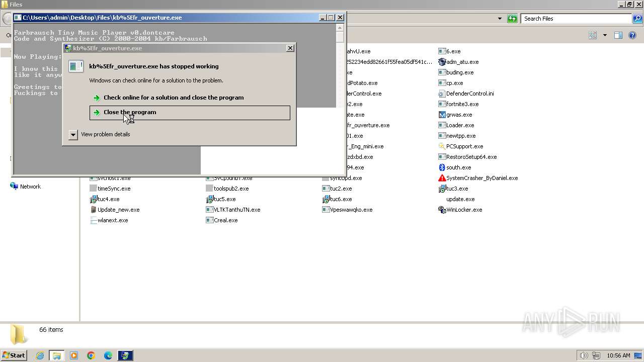Select Update_new.exe file icon
This screenshot has width=644, height=362.
94,210
